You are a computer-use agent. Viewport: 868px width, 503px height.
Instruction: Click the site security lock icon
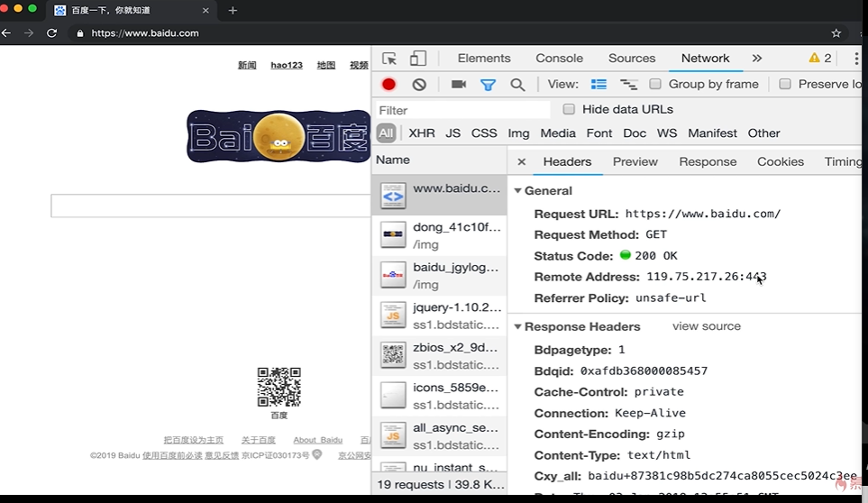click(79, 33)
